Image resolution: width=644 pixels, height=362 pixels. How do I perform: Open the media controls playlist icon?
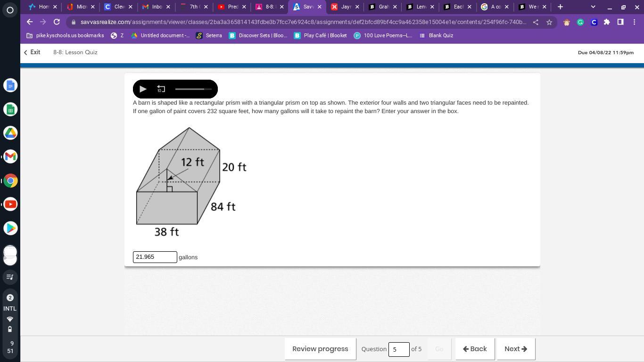10,277
